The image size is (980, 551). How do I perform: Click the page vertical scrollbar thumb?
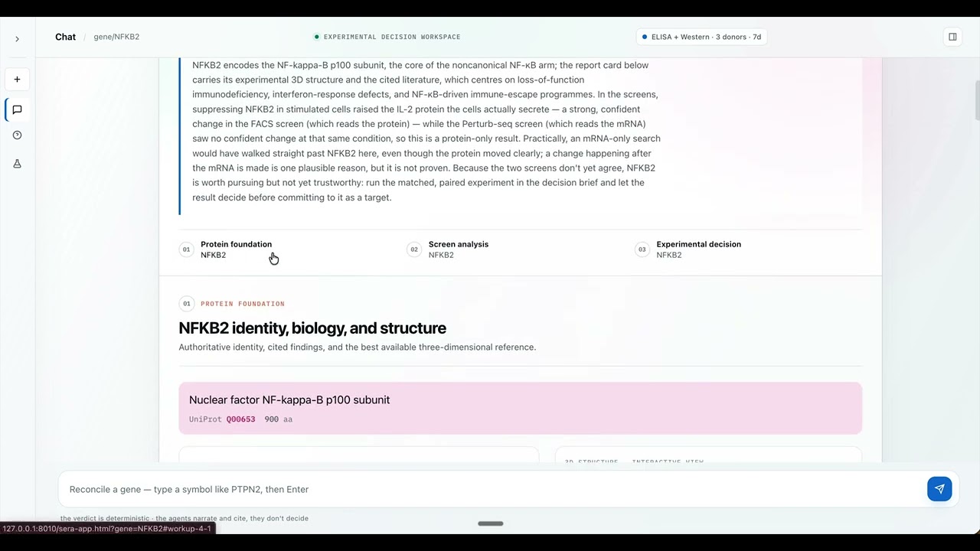977,99
